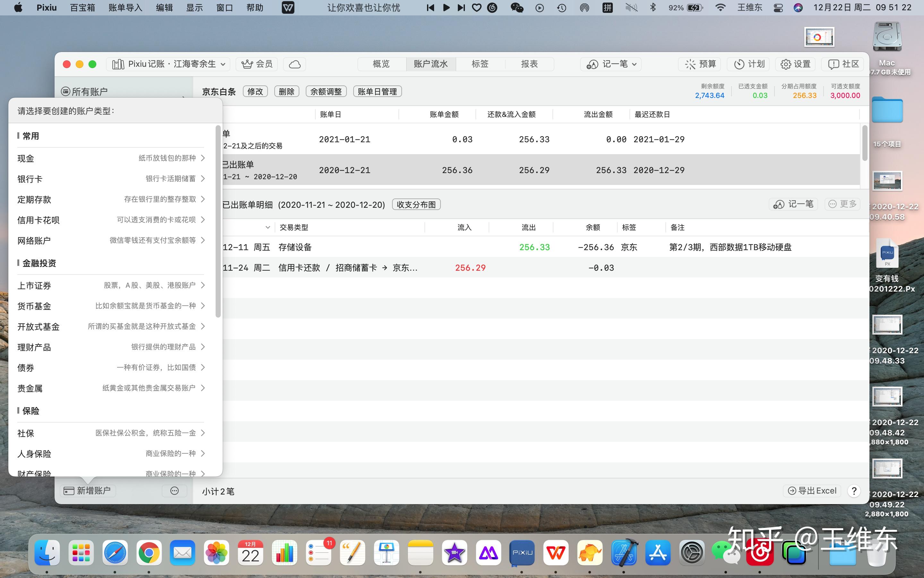Click the sort chevron before 交易类型 column
This screenshot has height=578, width=924.
(x=268, y=227)
